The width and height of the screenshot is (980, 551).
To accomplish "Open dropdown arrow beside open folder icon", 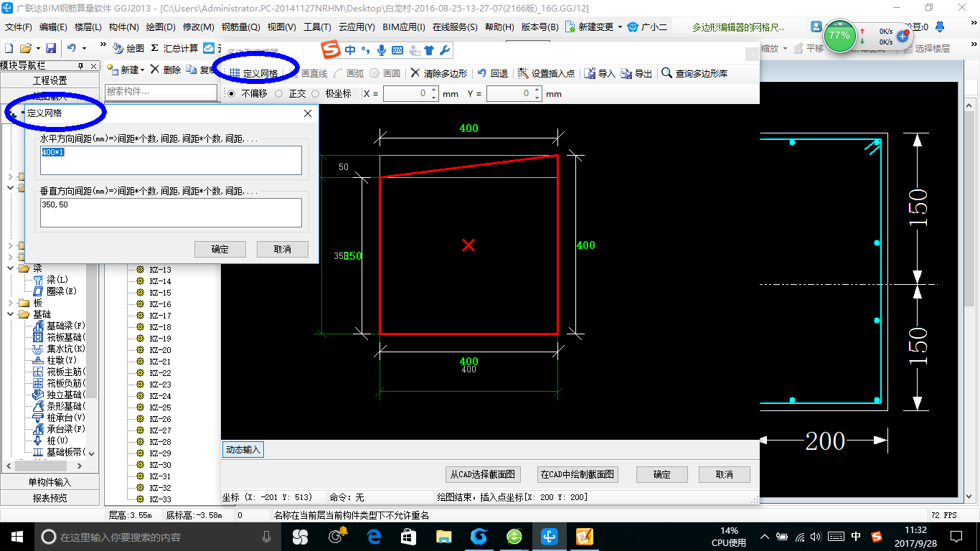I will 37,48.
